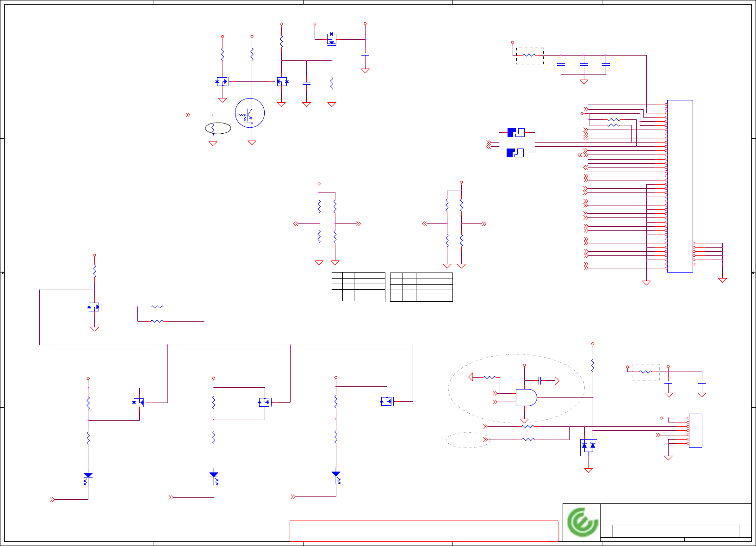Select the resistor inside black dashed box
756x546 pixels.
coord(529,55)
